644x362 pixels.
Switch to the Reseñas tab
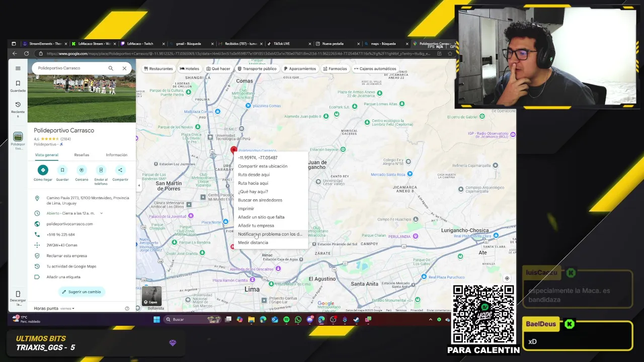tap(82, 155)
